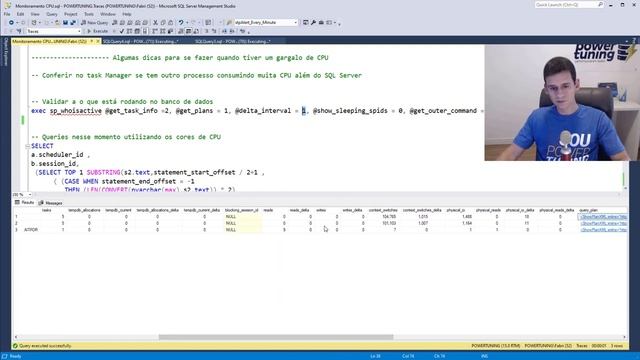Click Specify Values for Template Parameters icon
Image resolution: width=640 pixels, height=360 pixels.
point(242,31)
